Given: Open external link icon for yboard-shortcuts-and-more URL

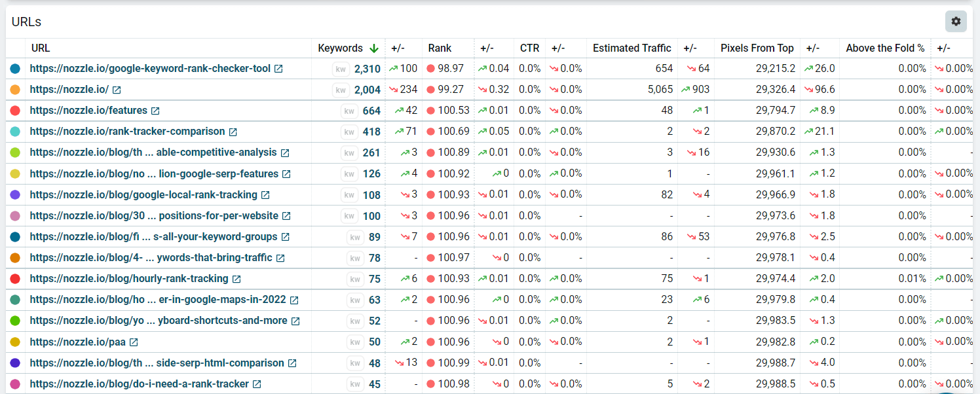Looking at the screenshot, I should tap(295, 321).
